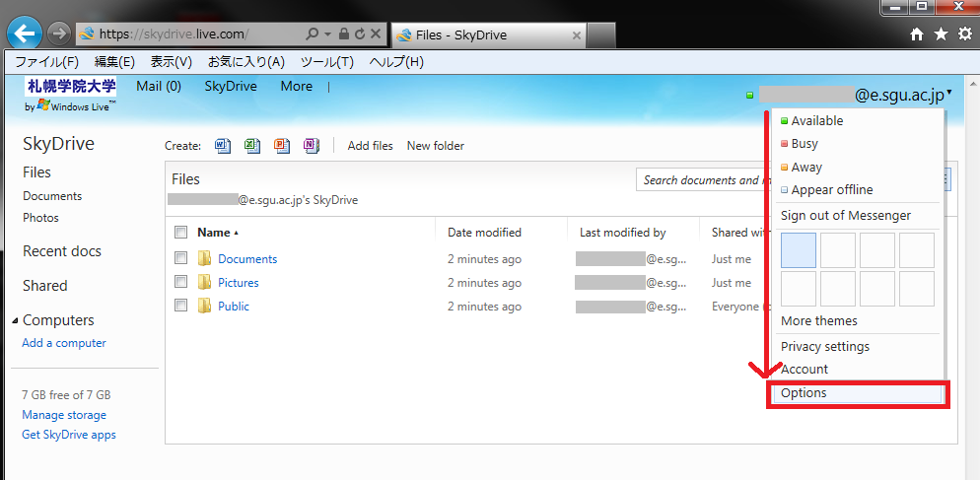Click New folder
Screen dimensions: 980x480
click(x=436, y=146)
